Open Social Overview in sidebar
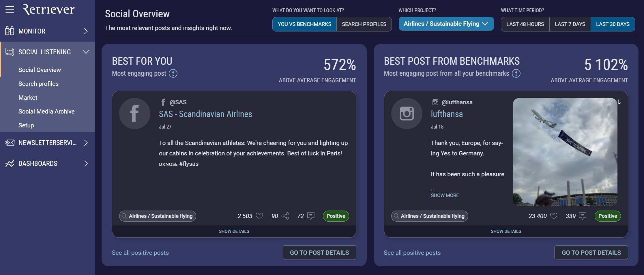The image size is (644, 275). pyautogui.click(x=40, y=70)
